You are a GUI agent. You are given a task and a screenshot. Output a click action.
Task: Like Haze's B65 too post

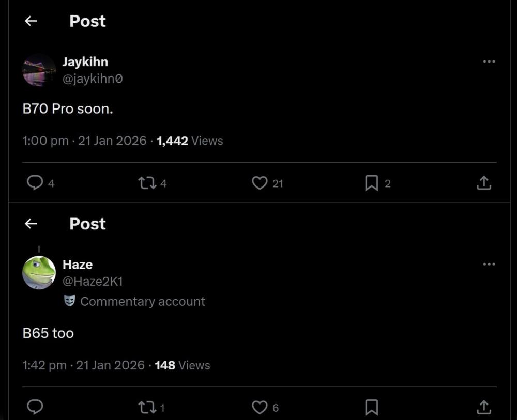(x=260, y=407)
